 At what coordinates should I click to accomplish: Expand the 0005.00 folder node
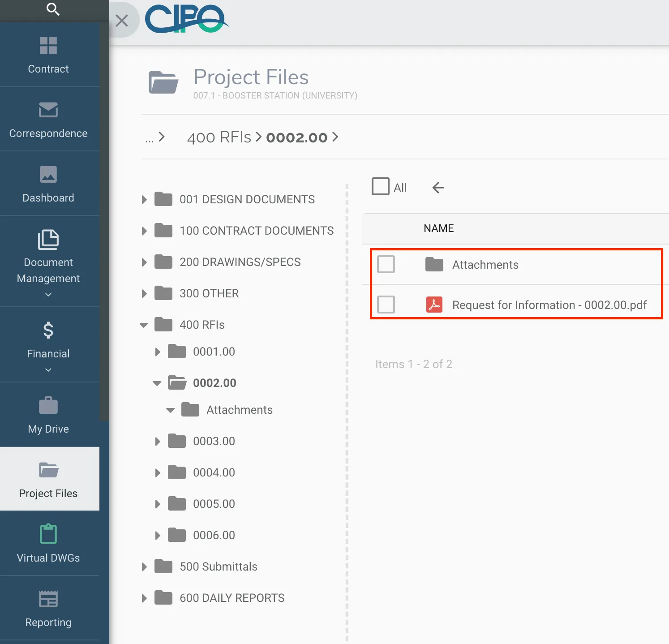pyautogui.click(x=158, y=504)
